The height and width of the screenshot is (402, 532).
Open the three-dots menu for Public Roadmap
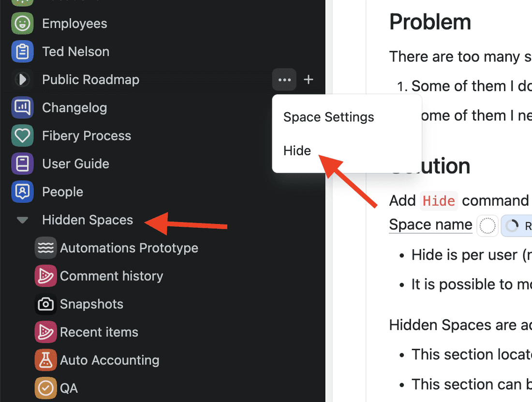coord(284,80)
